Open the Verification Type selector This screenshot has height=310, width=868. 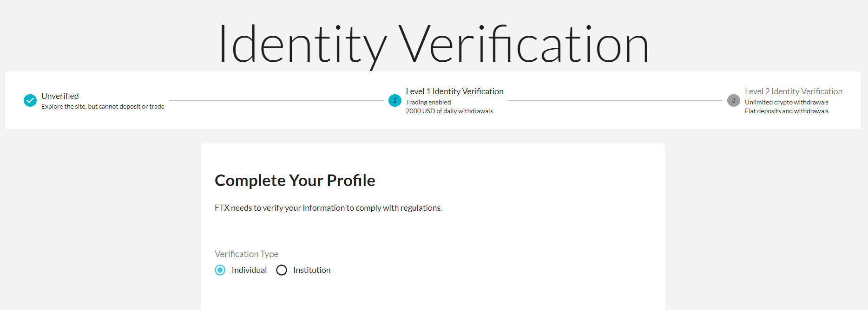coord(246,254)
